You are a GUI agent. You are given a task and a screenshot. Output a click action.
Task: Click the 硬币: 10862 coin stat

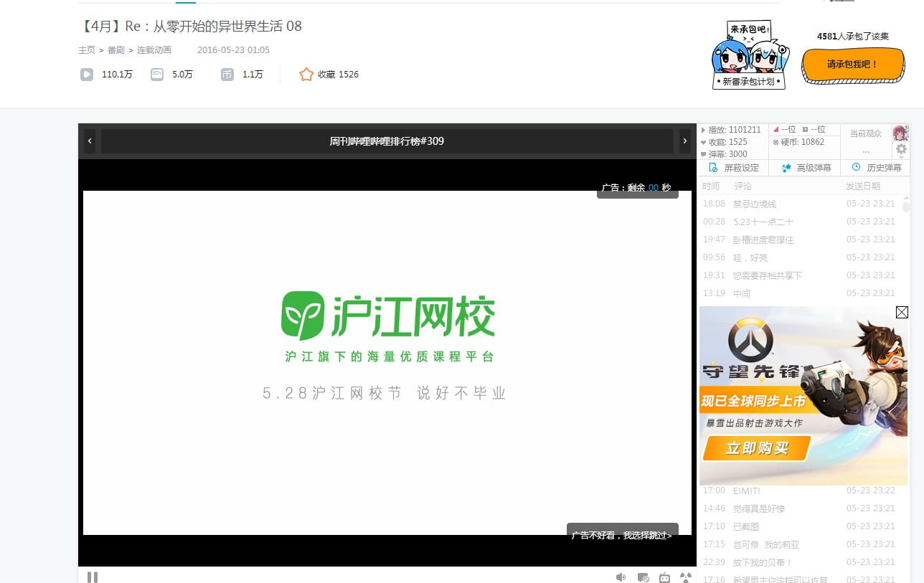tap(798, 142)
